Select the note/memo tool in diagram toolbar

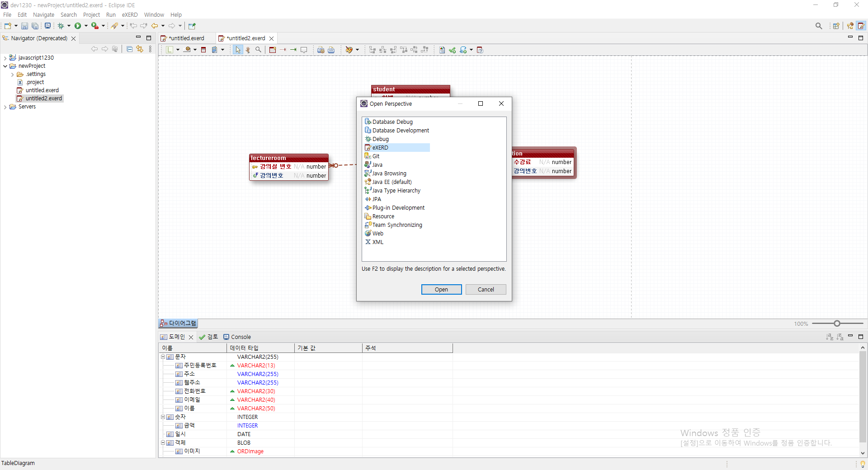click(304, 50)
